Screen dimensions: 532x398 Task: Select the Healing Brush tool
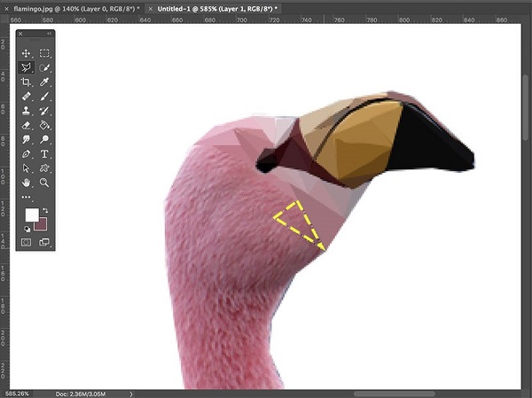[26, 97]
